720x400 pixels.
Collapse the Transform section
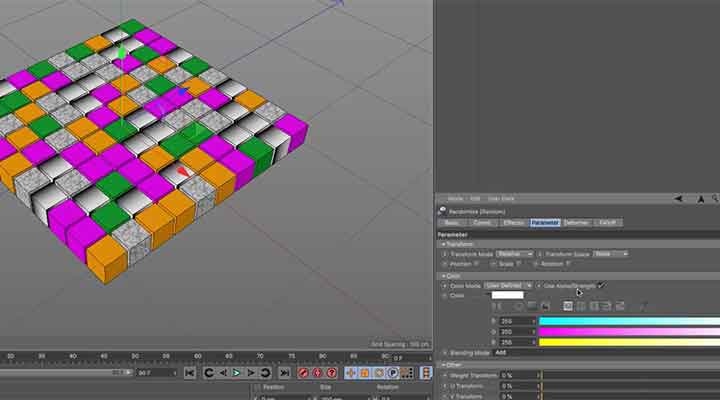442,243
